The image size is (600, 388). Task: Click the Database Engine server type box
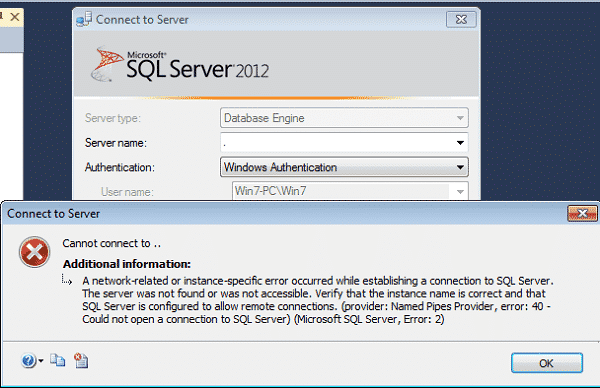point(344,118)
